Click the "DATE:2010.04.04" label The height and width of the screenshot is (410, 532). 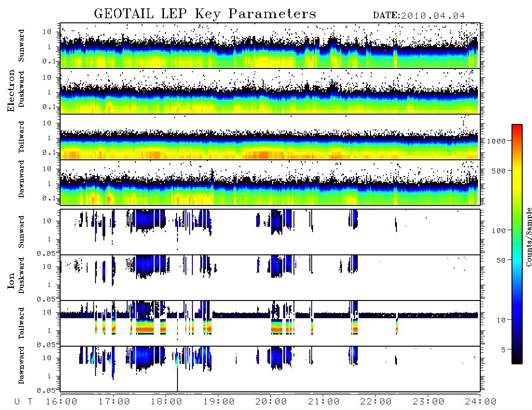click(419, 15)
